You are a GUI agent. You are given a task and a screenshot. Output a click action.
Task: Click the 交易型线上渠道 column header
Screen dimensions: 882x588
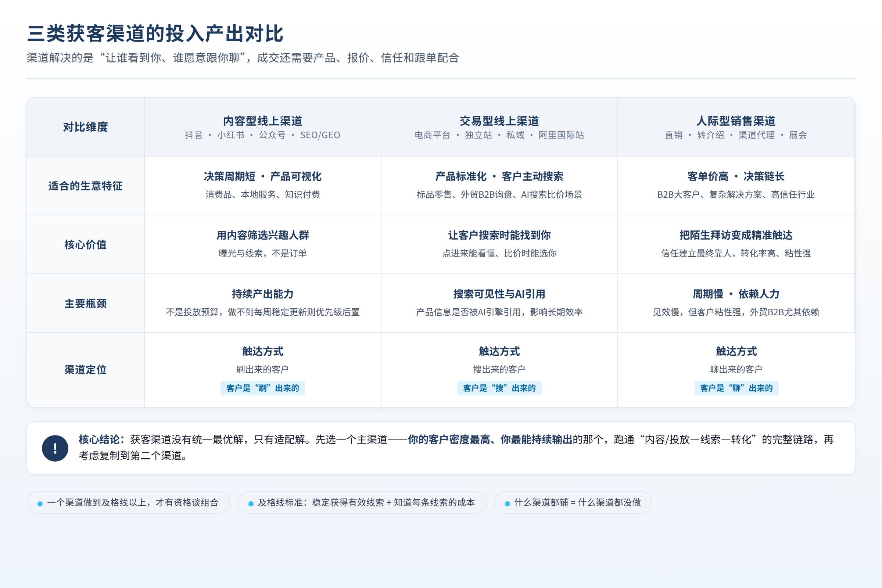click(x=499, y=127)
